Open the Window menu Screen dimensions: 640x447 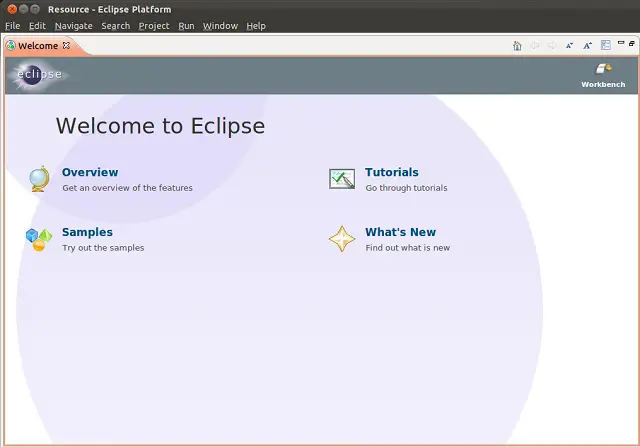[x=220, y=26]
